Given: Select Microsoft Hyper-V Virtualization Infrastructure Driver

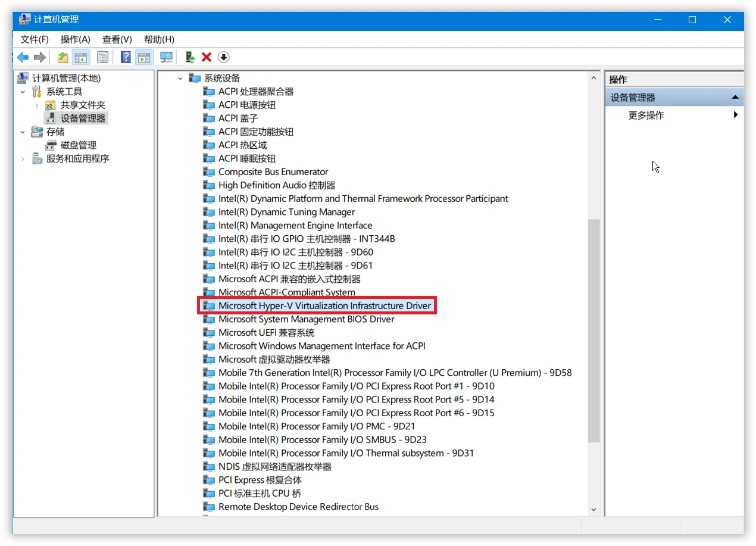Looking at the screenshot, I should (x=324, y=306).
